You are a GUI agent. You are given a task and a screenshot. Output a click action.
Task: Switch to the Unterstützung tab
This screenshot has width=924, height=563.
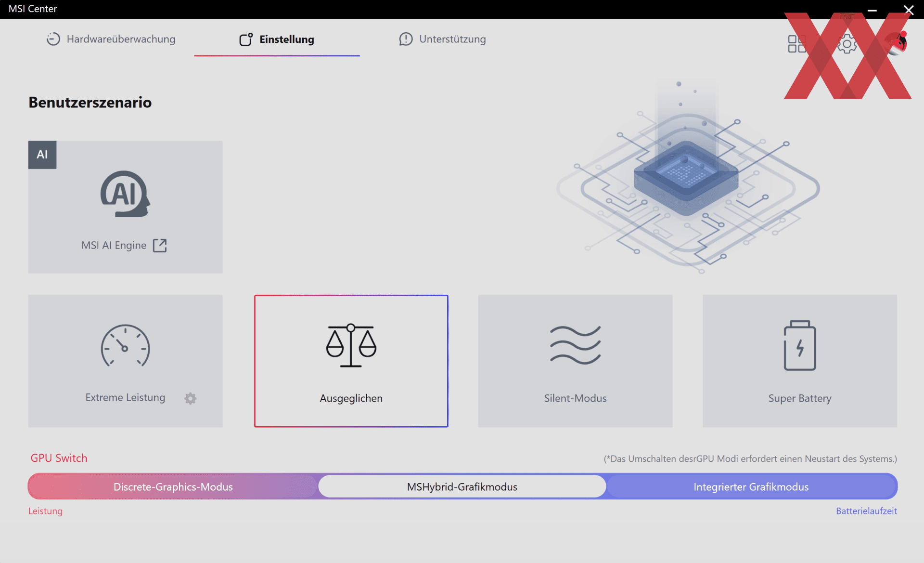[x=442, y=39]
